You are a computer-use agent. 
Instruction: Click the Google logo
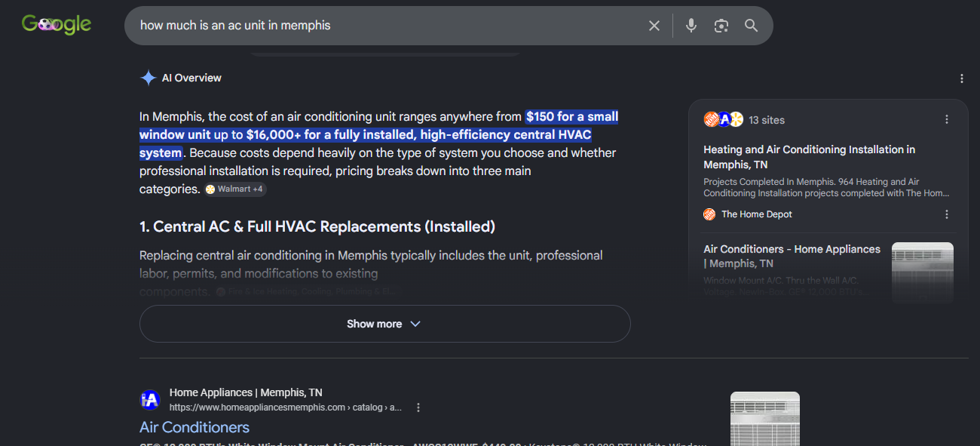point(57,25)
